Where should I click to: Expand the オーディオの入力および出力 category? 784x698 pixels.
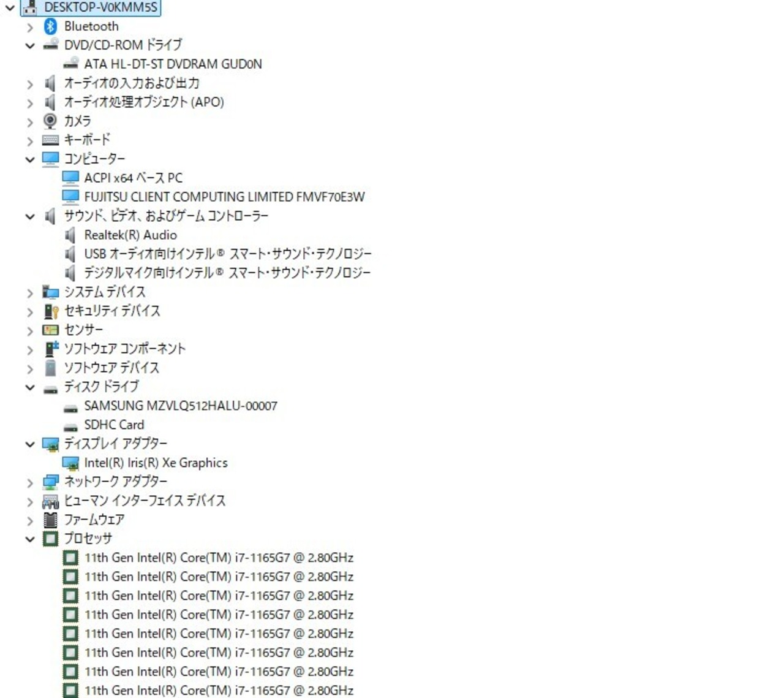30,84
